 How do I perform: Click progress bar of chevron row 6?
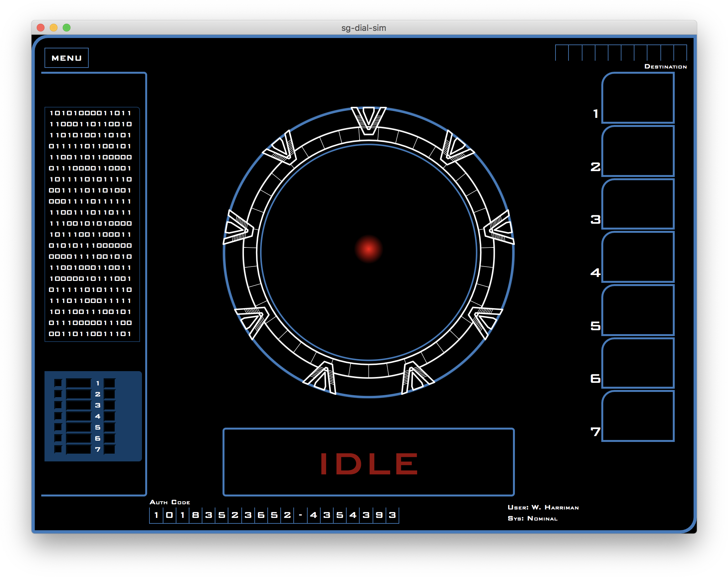click(79, 438)
